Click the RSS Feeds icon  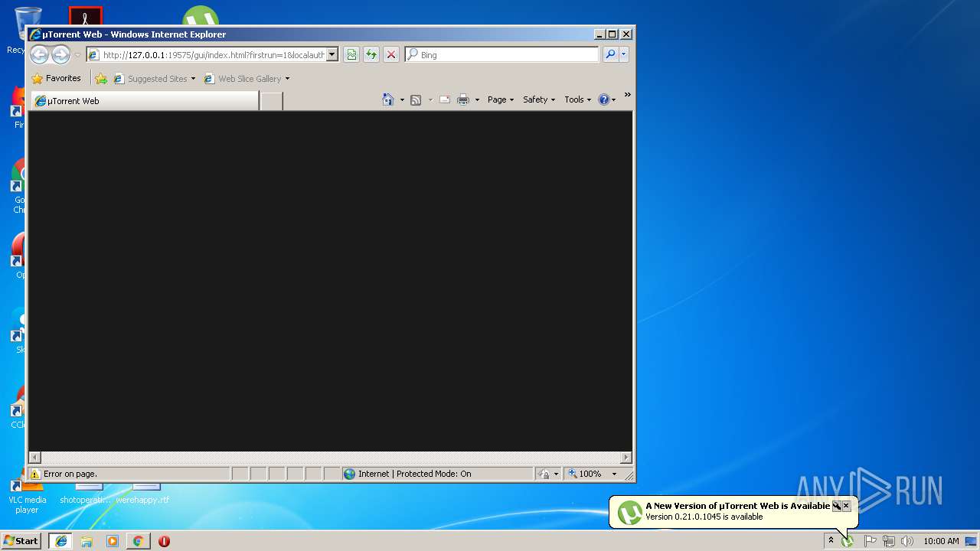click(x=416, y=99)
